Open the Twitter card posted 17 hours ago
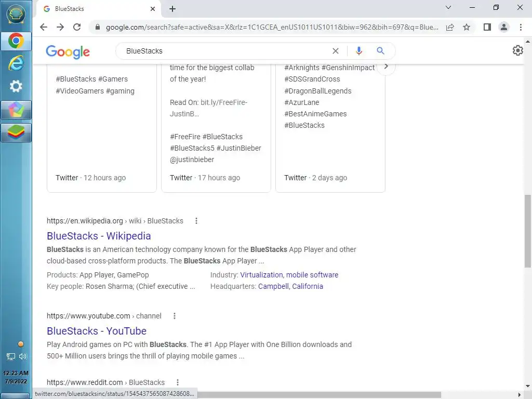The height and width of the screenshot is (399, 532). coord(216,128)
